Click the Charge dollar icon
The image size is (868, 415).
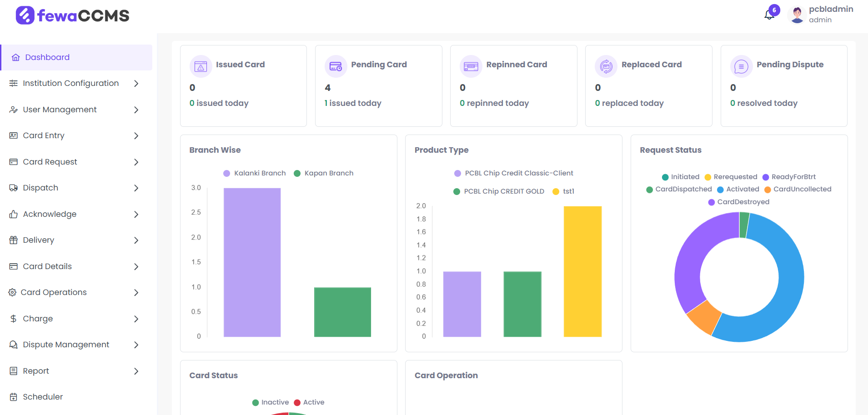tap(14, 319)
